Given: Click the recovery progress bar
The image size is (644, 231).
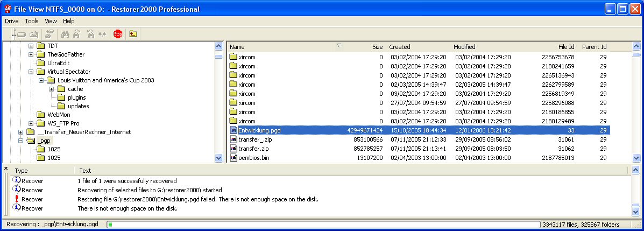Looking at the screenshot, I should 323,225.
